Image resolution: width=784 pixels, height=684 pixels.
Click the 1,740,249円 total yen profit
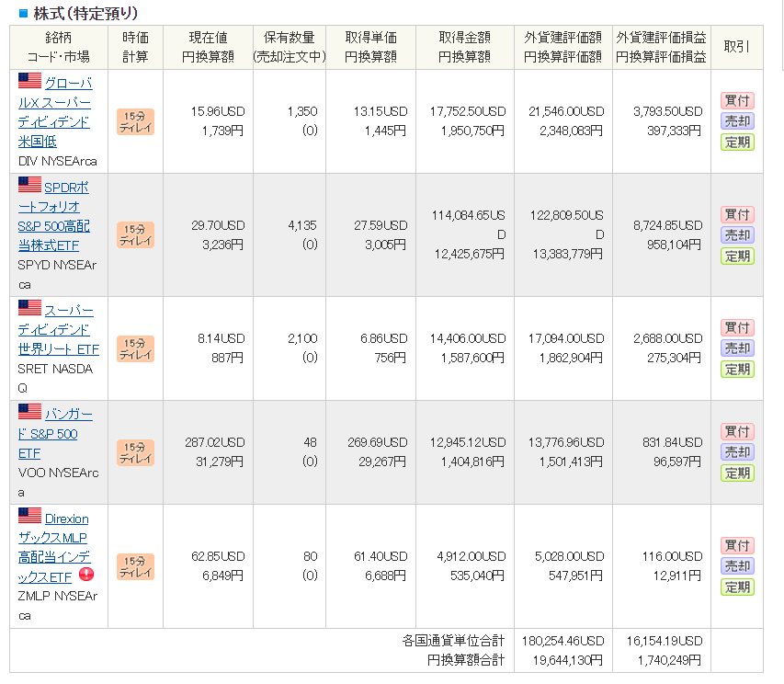point(669,660)
